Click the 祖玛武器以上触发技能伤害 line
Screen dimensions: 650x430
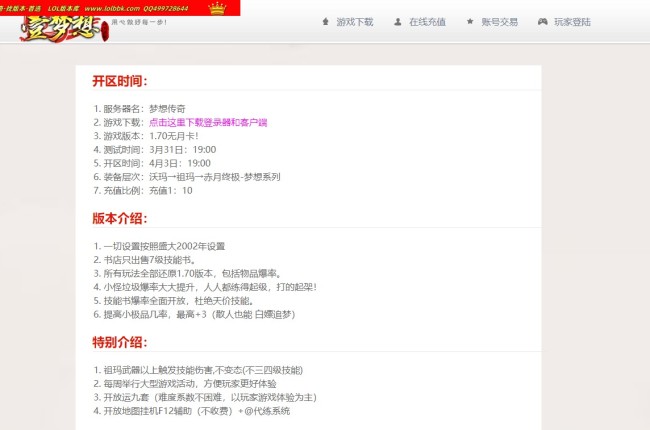coord(198,370)
